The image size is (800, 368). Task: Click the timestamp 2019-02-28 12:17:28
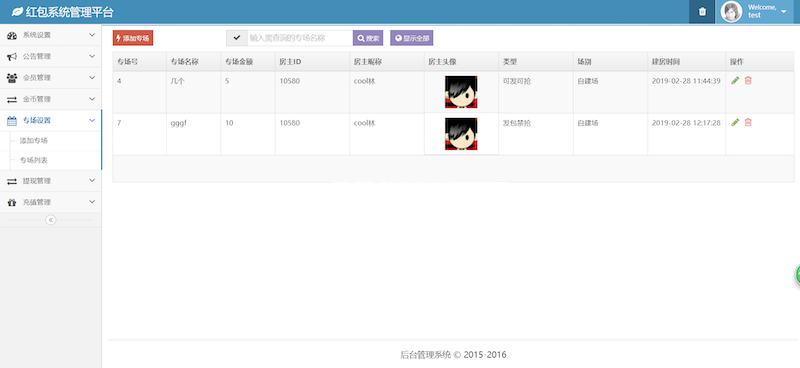click(x=686, y=123)
